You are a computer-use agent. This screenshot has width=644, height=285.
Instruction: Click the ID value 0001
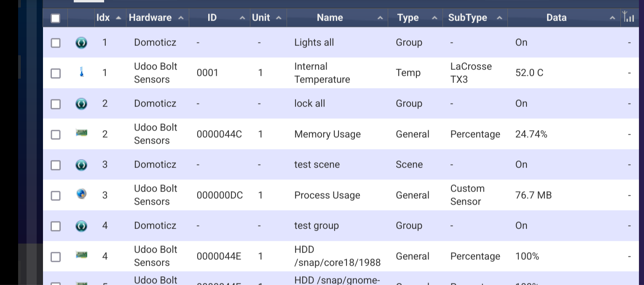pos(207,73)
